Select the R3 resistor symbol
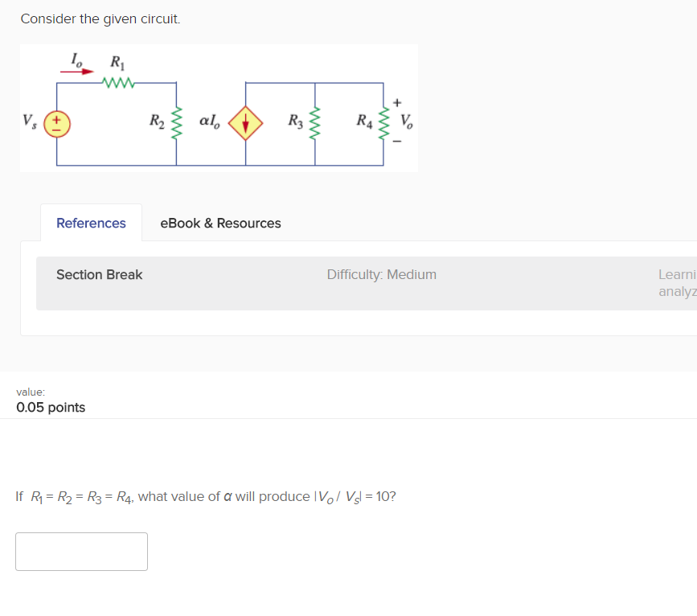 (314, 122)
